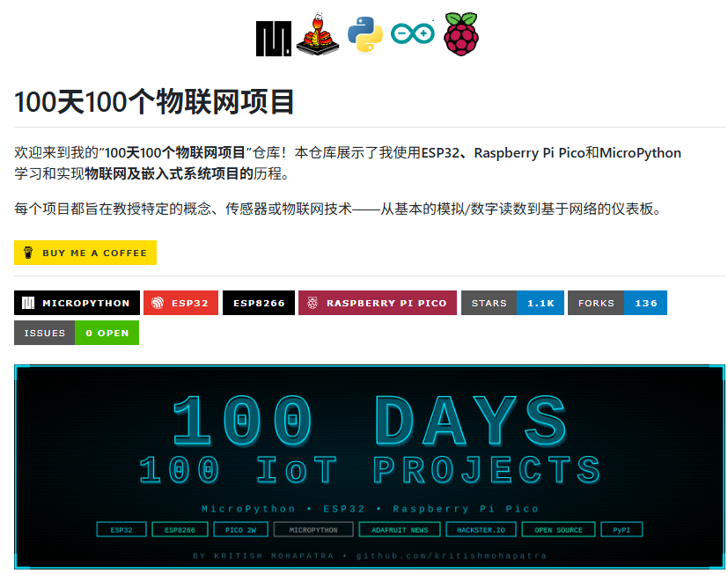
Task: Click the OPEN SOURCE tag in banner
Action: point(558,529)
